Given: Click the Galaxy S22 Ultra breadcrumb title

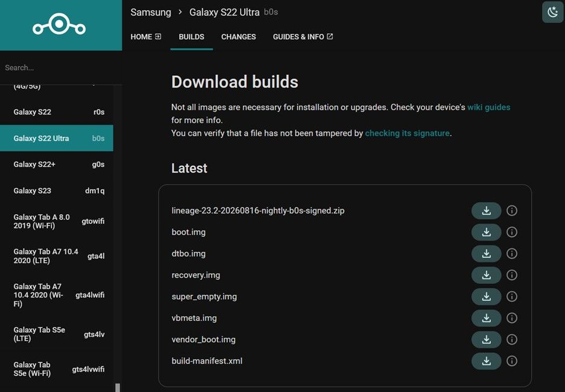Looking at the screenshot, I should (224, 12).
